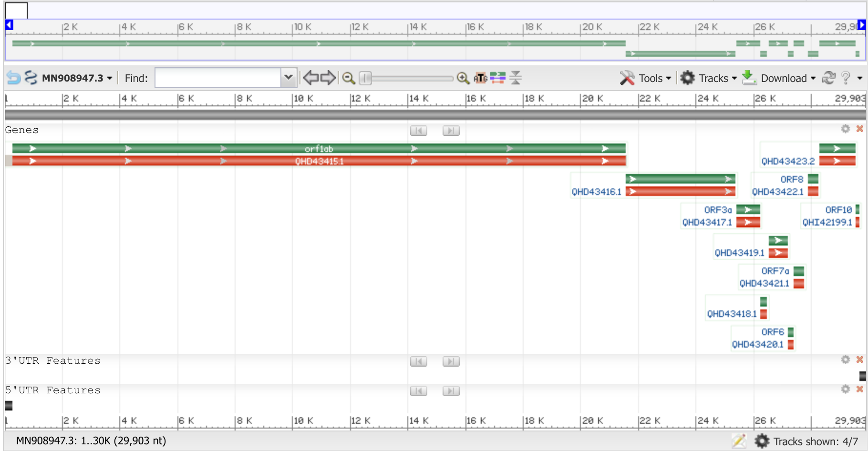The height and width of the screenshot is (451, 868).
Task: Jump to previous feature in 3'UTR track
Action: tap(419, 361)
